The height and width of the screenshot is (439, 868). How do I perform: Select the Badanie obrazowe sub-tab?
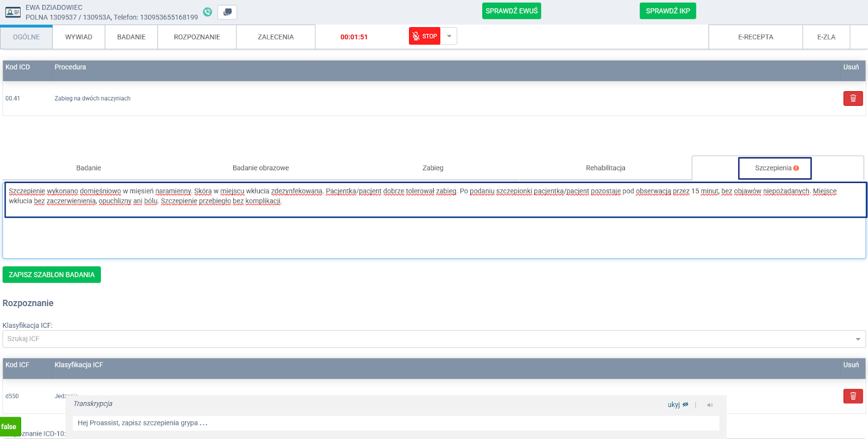point(260,168)
